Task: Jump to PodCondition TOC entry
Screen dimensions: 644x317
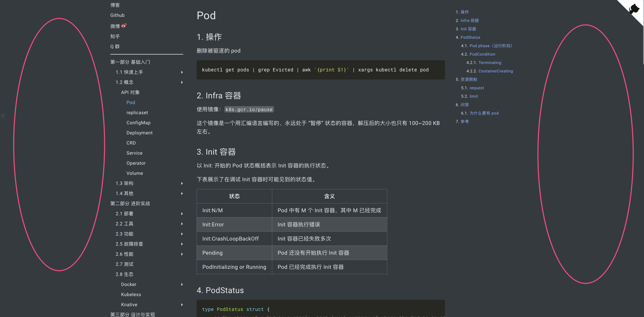Action: pyautogui.click(x=482, y=54)
